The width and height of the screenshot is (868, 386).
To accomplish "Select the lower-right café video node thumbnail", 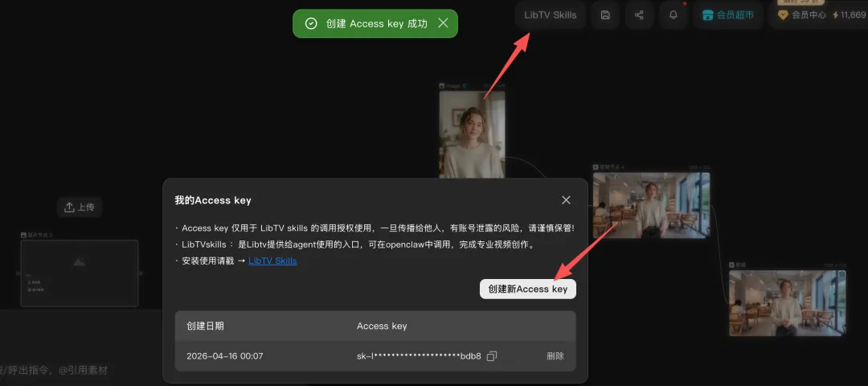I will 787,303.
